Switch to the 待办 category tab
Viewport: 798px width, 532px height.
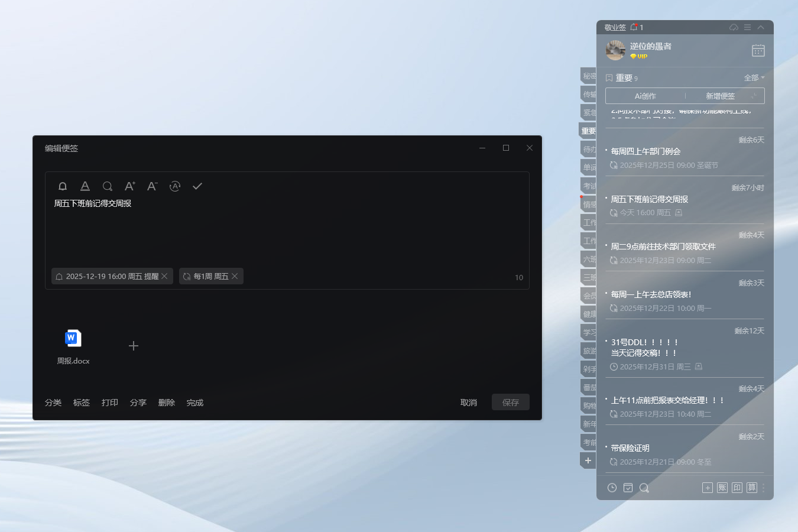[x=588, y=148]
